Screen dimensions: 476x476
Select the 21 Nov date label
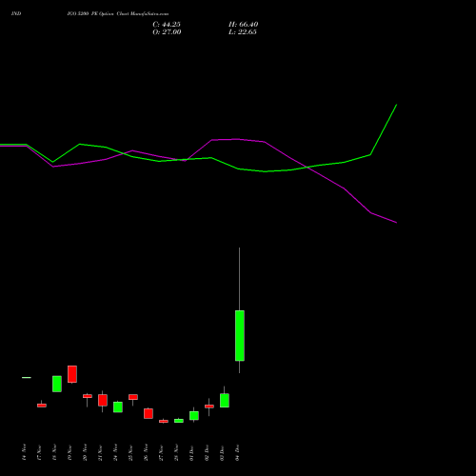tap(100, 452)
